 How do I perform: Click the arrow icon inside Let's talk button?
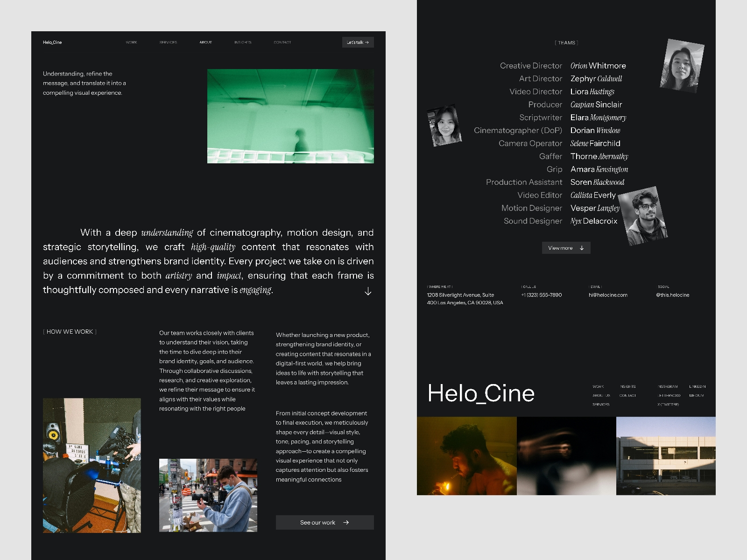pos(368,42)
